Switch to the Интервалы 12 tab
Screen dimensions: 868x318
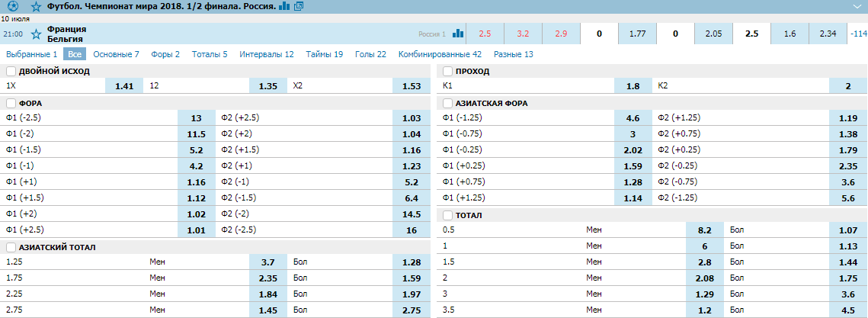(267, 54)
